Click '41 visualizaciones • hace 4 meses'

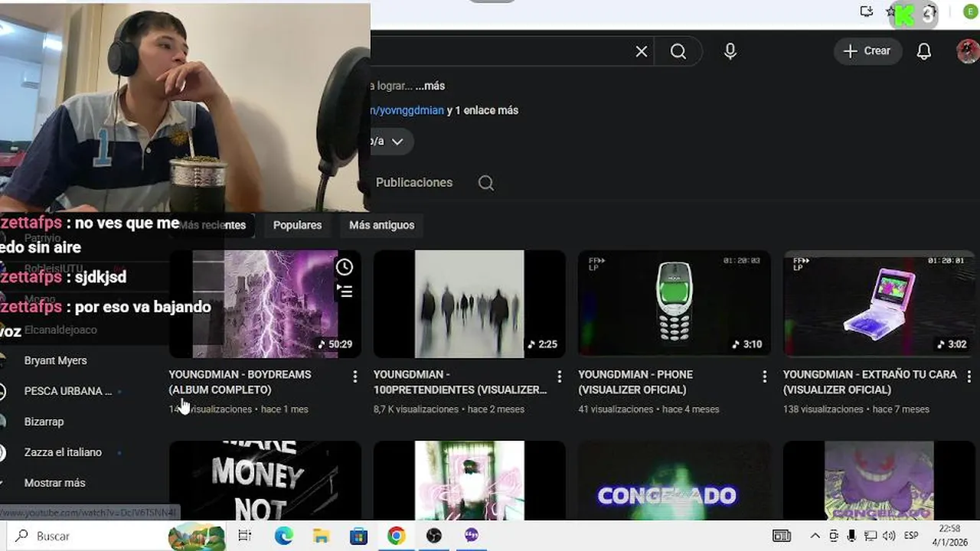click(648, 409)
